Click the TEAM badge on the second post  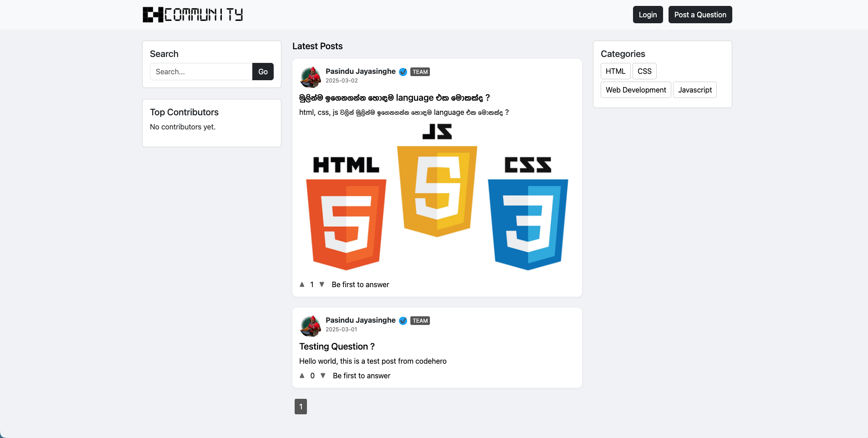click(x=420, y=321)
